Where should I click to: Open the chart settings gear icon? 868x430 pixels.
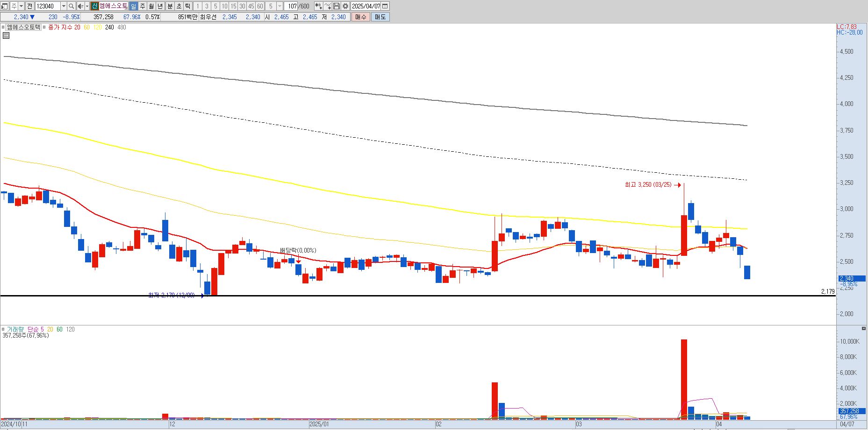tap(345, 6)
